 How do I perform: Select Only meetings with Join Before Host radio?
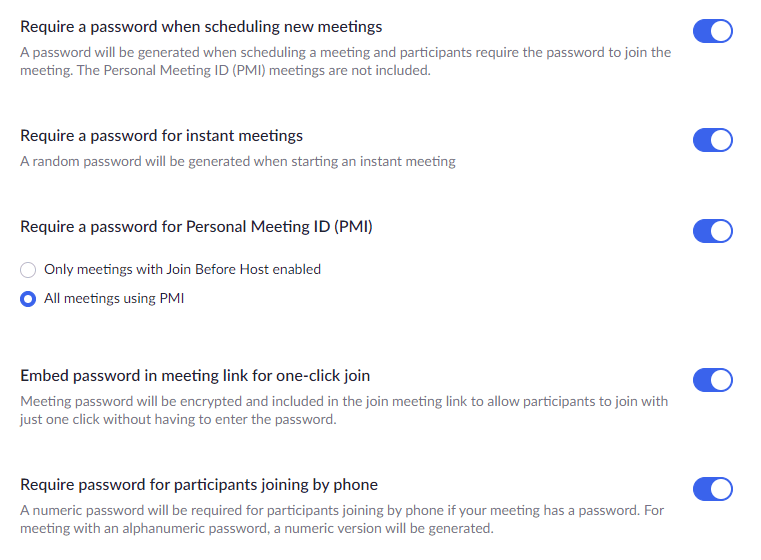point(28,270)
